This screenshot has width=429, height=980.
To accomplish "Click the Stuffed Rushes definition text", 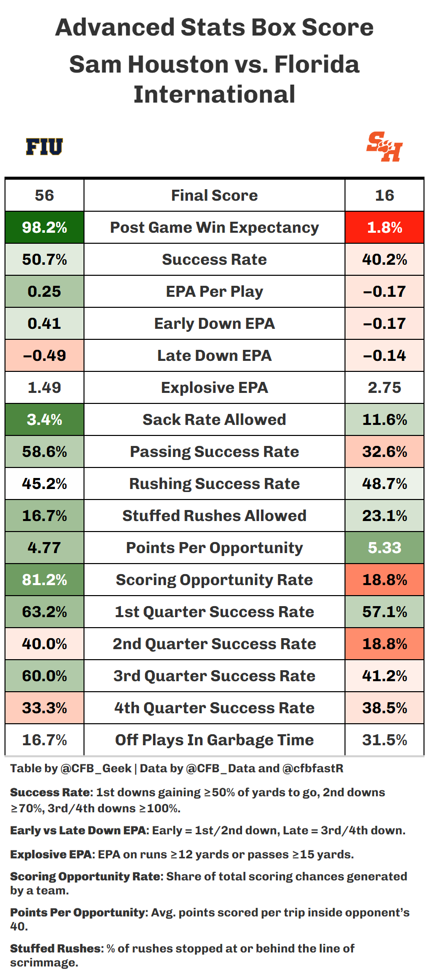I will 182,955.
